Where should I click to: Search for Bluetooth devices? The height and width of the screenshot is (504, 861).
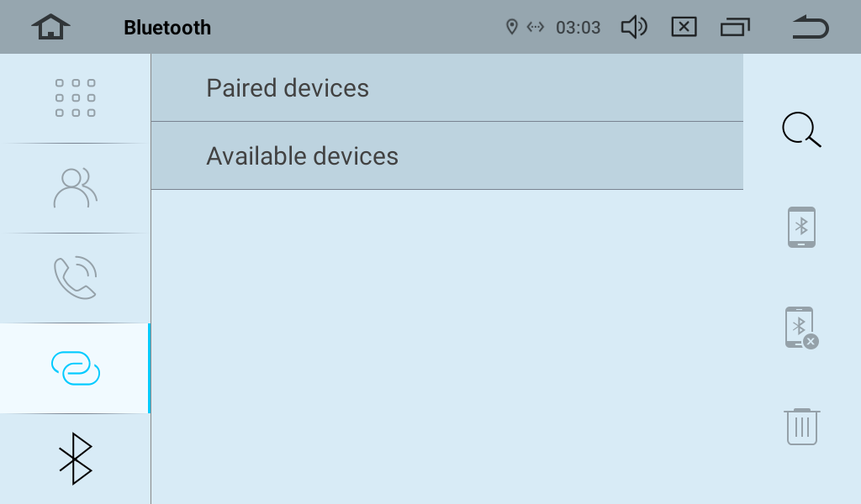(801, 130)
